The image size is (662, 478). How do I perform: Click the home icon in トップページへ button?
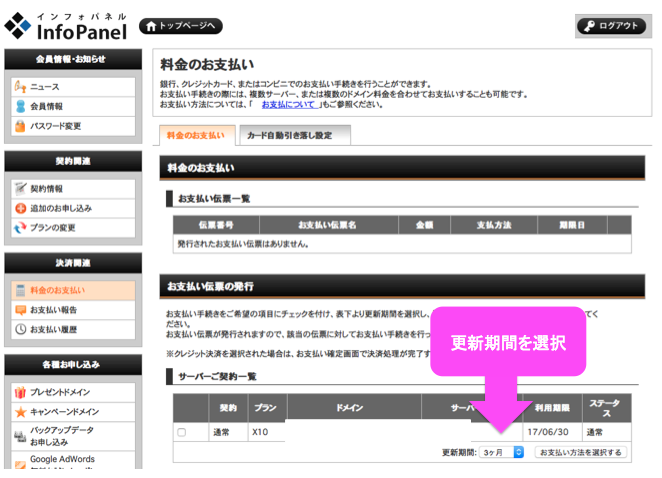tap(151, 26)
